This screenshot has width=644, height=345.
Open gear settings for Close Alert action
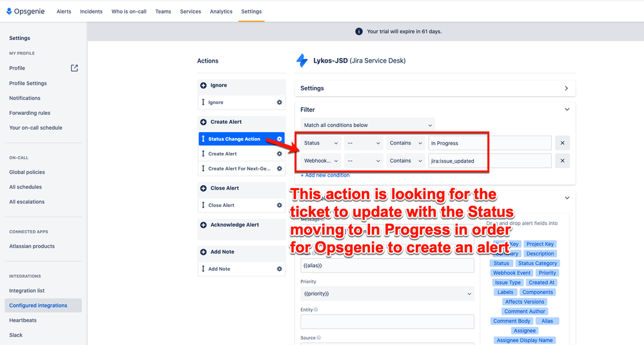279,205
